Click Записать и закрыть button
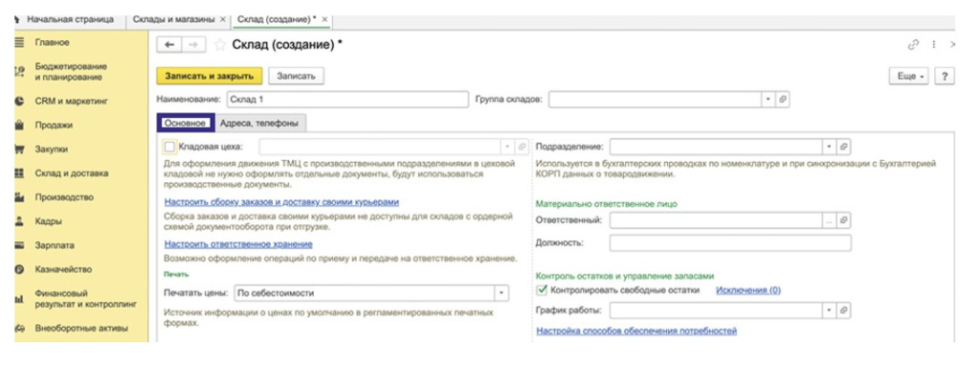 tap(210, 76)
